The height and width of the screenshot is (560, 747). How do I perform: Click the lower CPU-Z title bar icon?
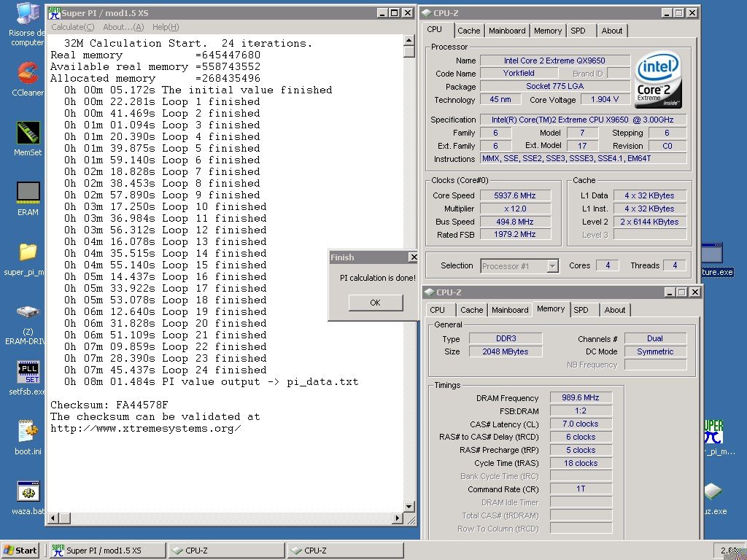[429, 292]
